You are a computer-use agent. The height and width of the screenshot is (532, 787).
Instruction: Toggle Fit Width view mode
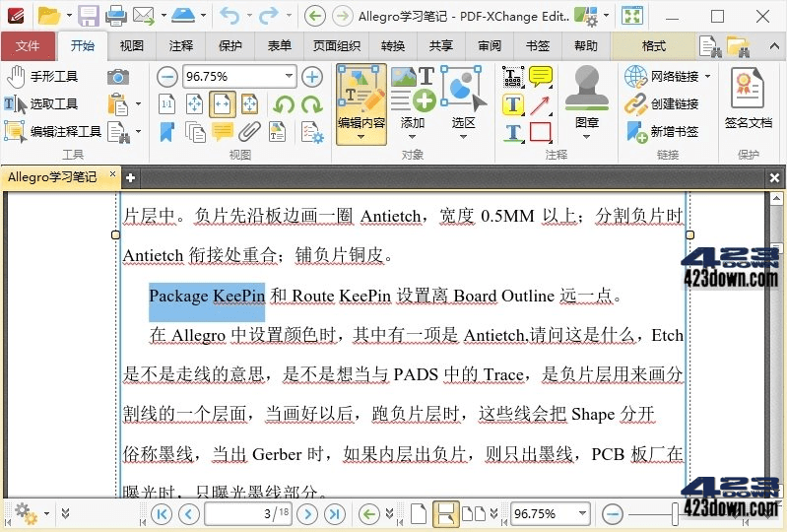(223, 104)
